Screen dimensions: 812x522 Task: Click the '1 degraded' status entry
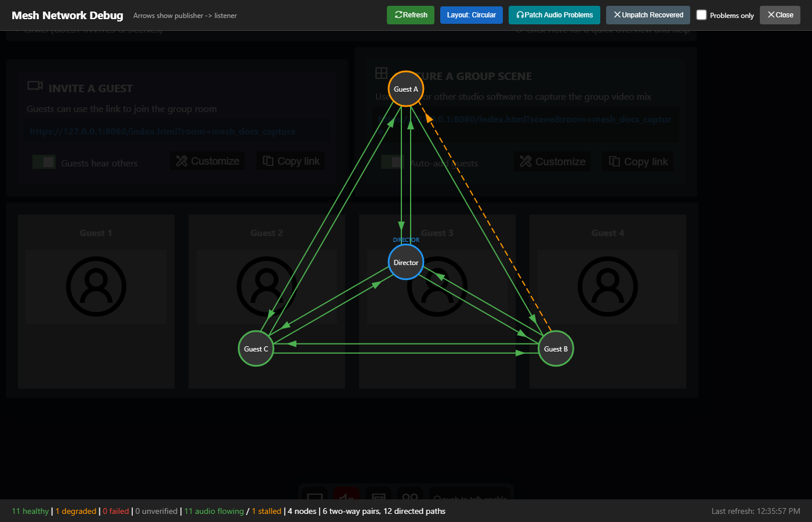point(76,511)
